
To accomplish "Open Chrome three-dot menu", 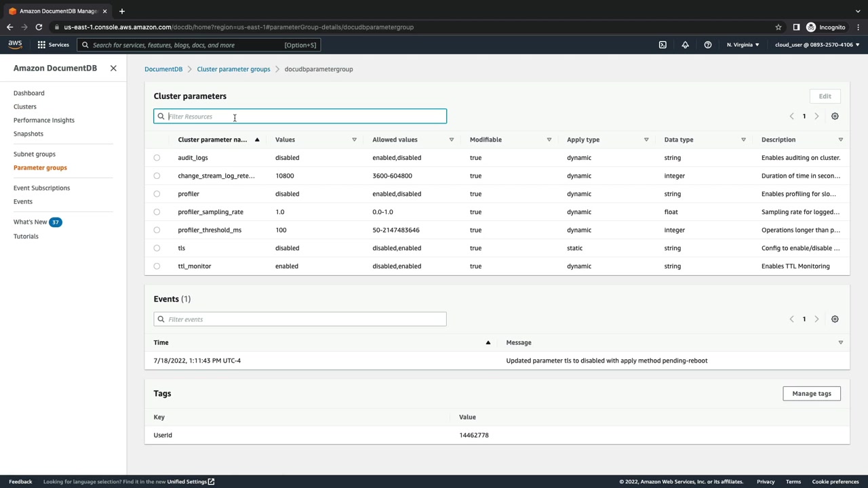I will point(859,27).
